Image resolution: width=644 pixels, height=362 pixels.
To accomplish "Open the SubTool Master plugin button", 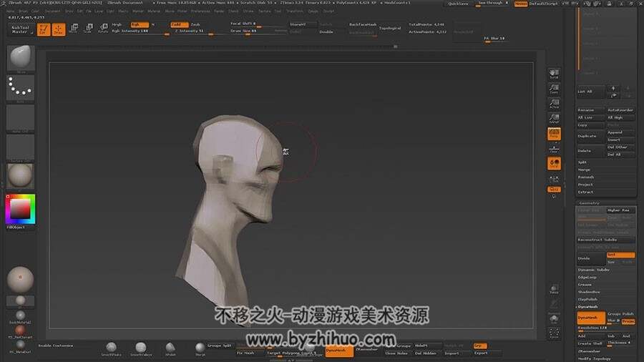I will 20,29.
